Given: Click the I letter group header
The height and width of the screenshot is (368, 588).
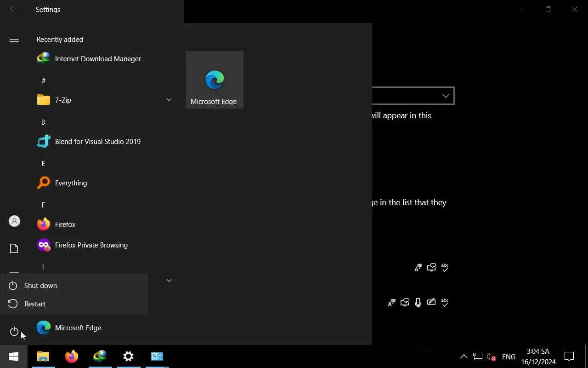Looking at the screenshot, I should pos(43,267).
